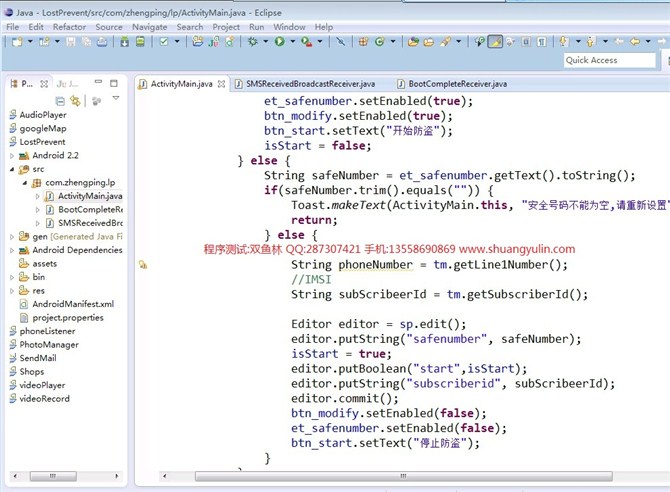Click the New Android project icon
Screen dimensions: 670x492
click(x=197, y=41)
